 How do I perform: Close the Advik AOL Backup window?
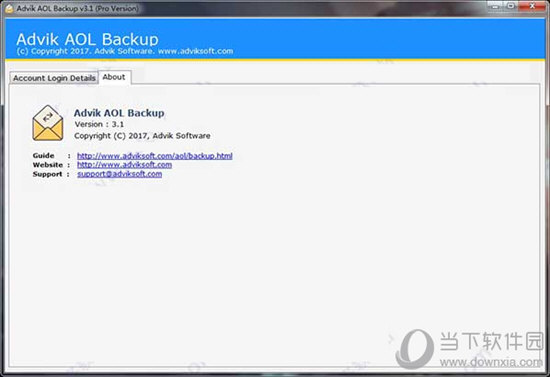pos(532,6)
